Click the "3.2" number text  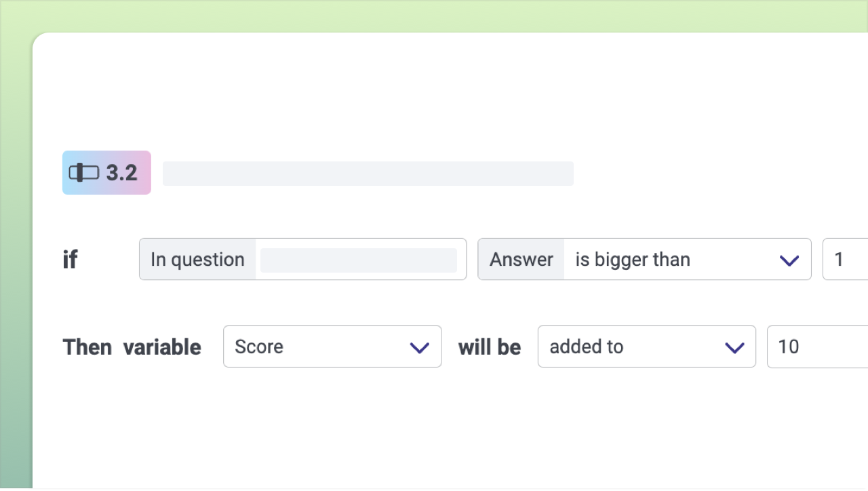pos(122,173)
